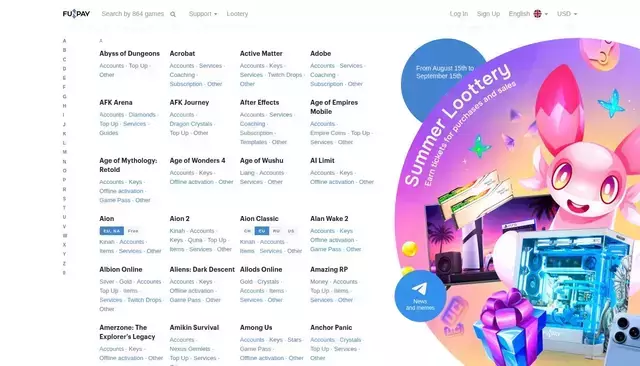
Task: Open Albion Online Twitch Drops link
Action: pos(144,300)
